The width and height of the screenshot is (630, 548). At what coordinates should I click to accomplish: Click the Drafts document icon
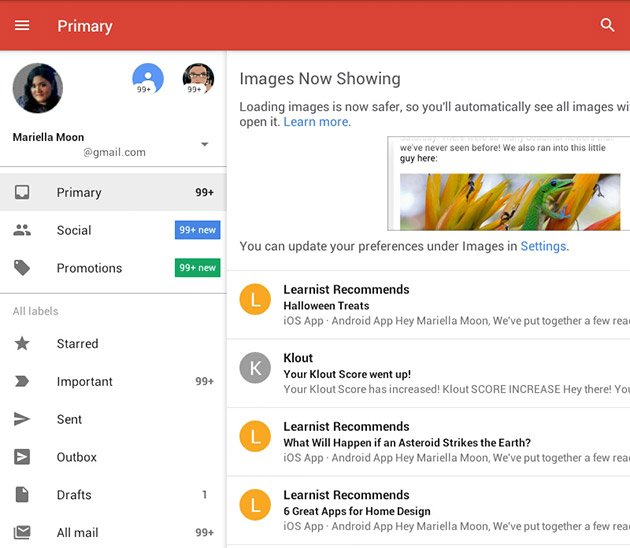(x=22, y=495)
